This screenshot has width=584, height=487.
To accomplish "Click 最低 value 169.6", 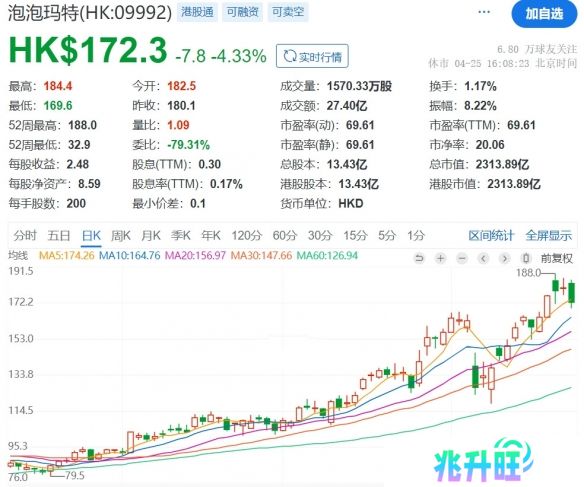I will click(58, 106).
